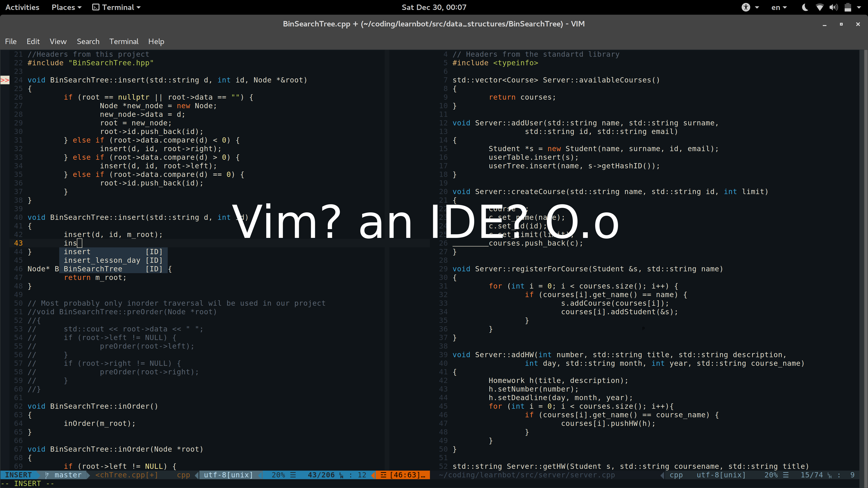Click the Help menu in VIM menubar
The height and width of the screenshot is (488, 868).
pyautogui.click(x=156, y=41)
